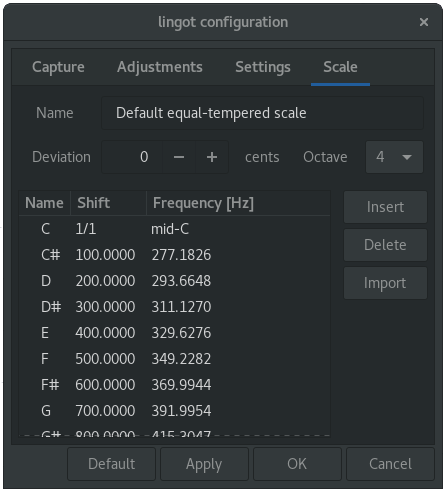
Task: Click the Import button
Action: [x=385, y=283]
